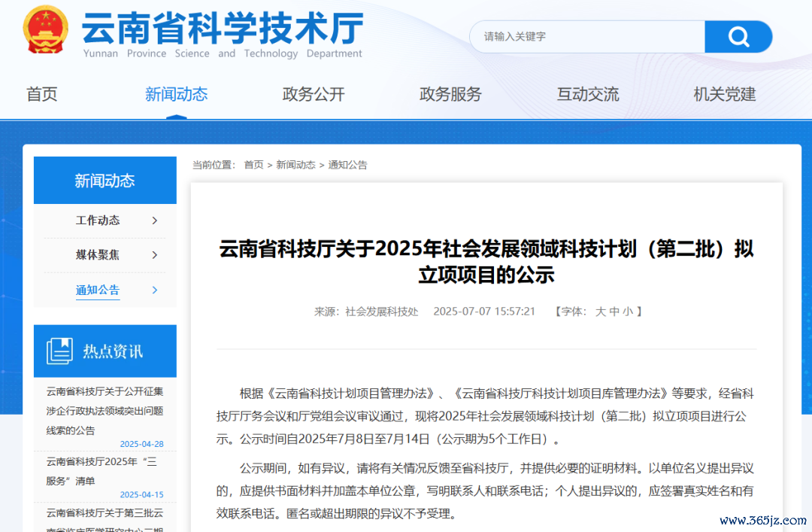
Task: Go to 首页 in the breadcrumb
Action: click(254, 165)
